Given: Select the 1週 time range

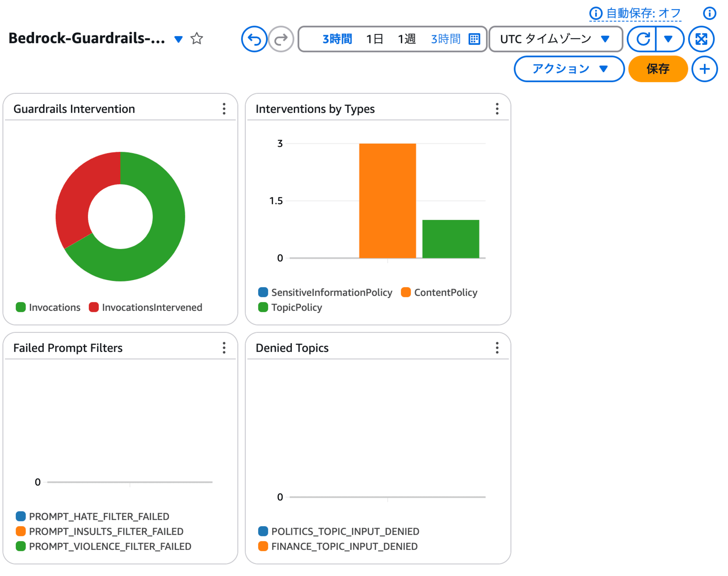Looking at the screenshot, I should click(407, 39).
